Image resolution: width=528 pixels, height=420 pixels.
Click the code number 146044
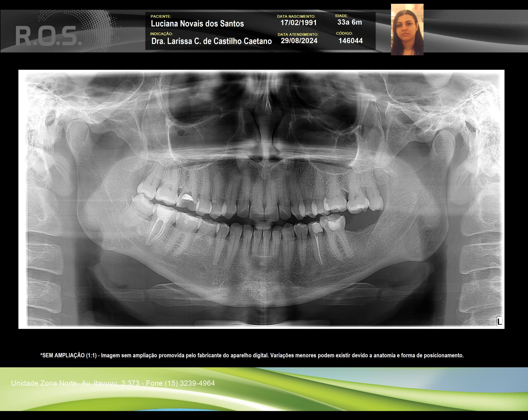coord(350,41)
